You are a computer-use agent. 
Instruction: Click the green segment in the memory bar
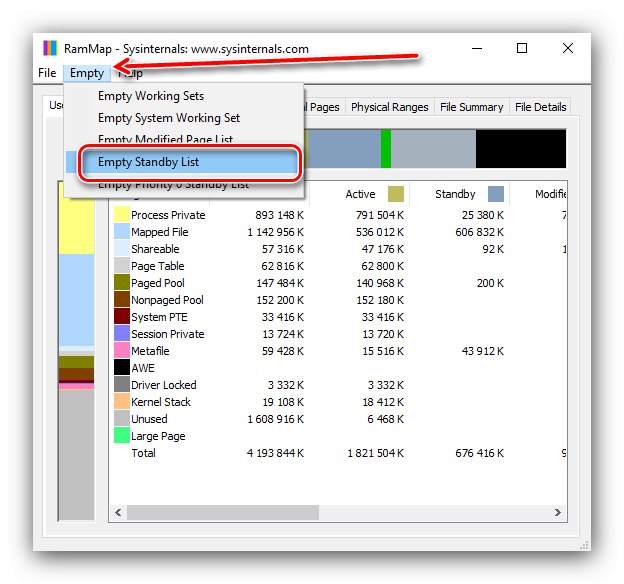[x=386, y=149]
